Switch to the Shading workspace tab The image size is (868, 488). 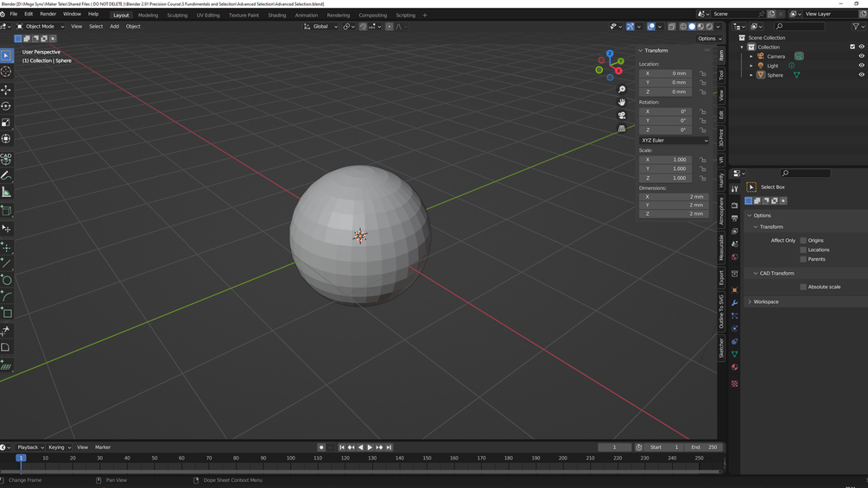click(x=276, y=15)
